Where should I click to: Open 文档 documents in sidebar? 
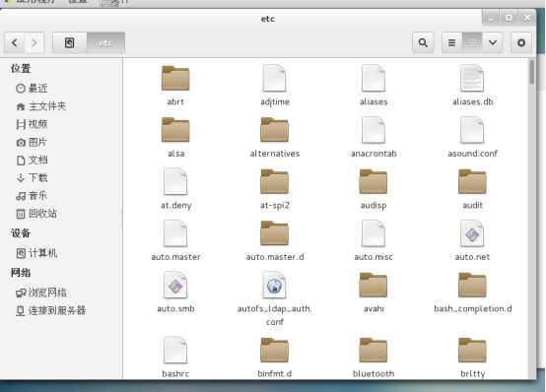click(32, 160)
